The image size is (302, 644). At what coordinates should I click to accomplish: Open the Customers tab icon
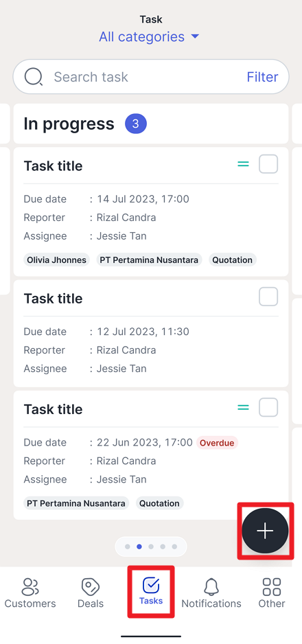30,586
